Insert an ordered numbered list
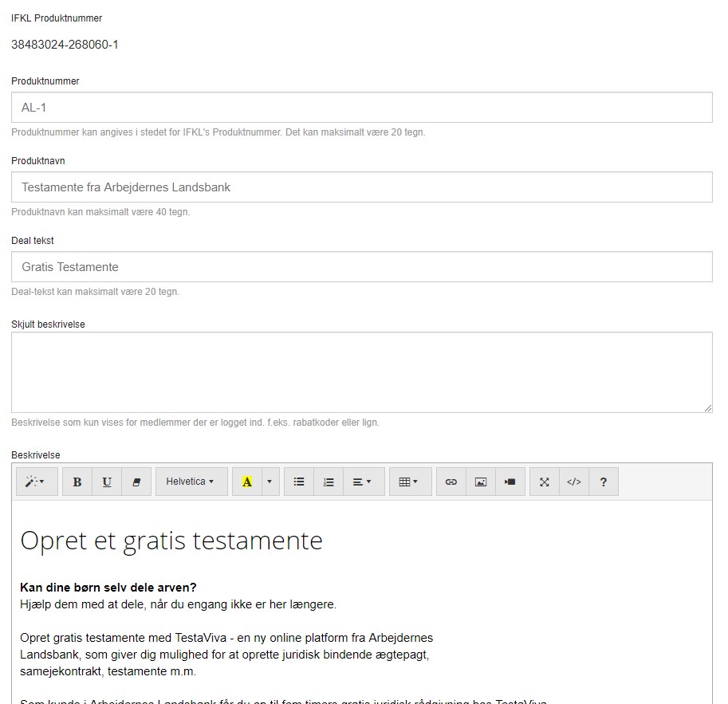The height and width of the screenshot is (704, 728). [329, 482]
